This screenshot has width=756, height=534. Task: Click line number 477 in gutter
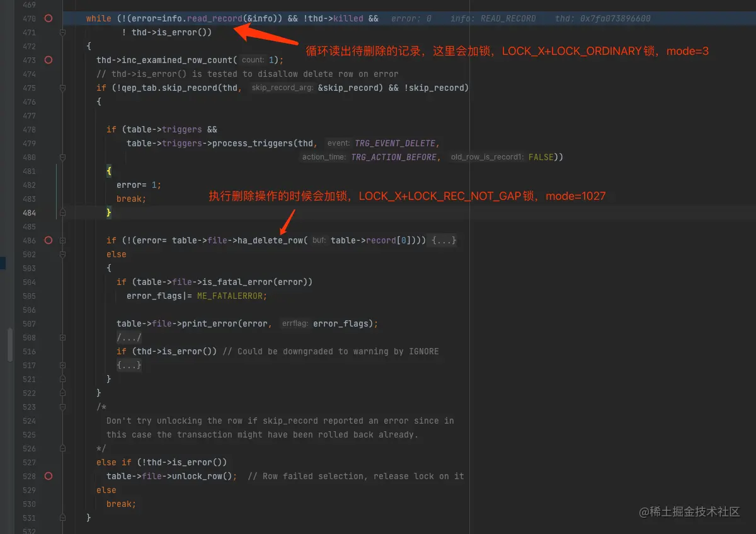[x=29, y=115]
